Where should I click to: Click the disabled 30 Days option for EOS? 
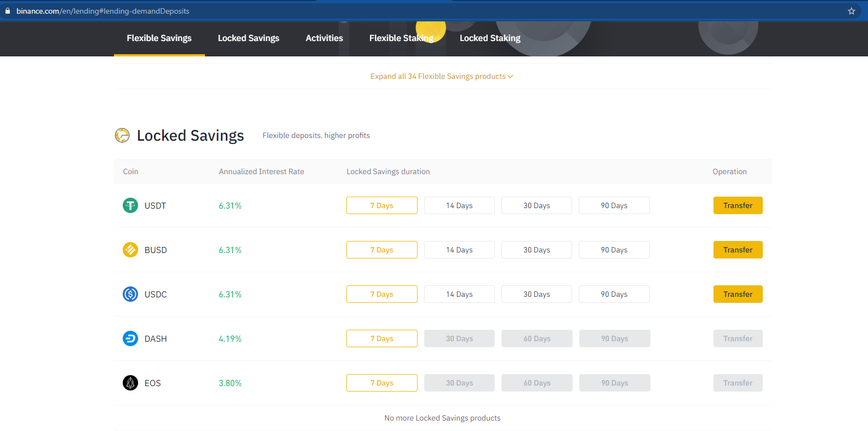coord(459,383)
